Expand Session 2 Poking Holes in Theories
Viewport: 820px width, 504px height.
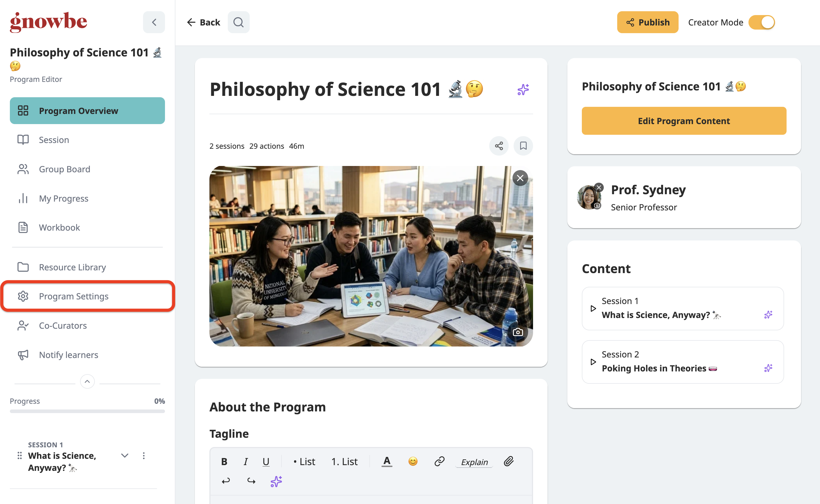pos(593,362)
